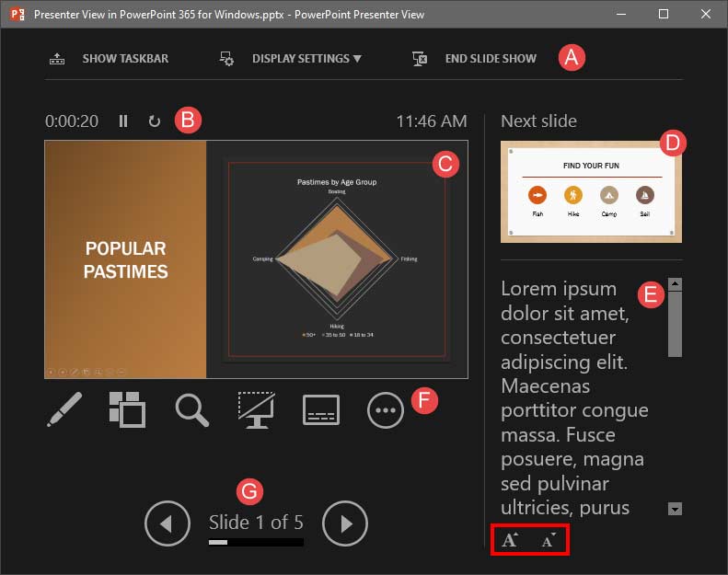Toggle the Black out slide show icon
The width and height of the screenshot is (728, 575).
pos(256,410)
